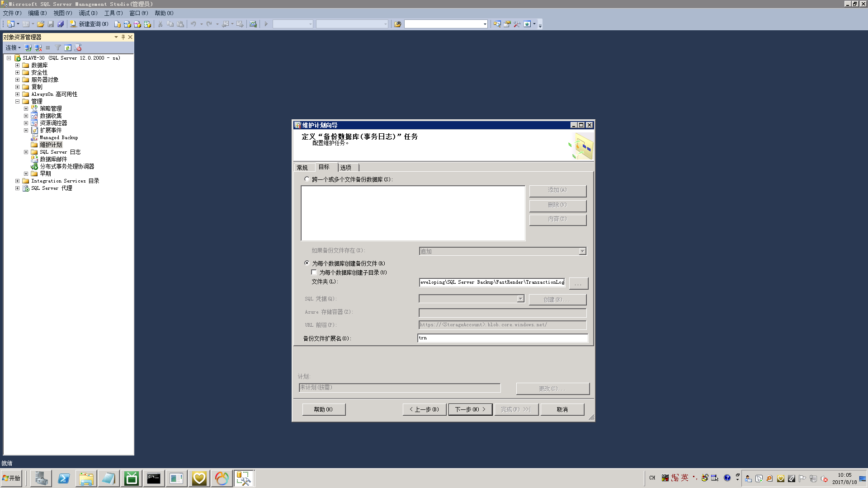Click the Database Engine query icon
Viewport: 868px width, 488px height.
[x=118, y=24]
